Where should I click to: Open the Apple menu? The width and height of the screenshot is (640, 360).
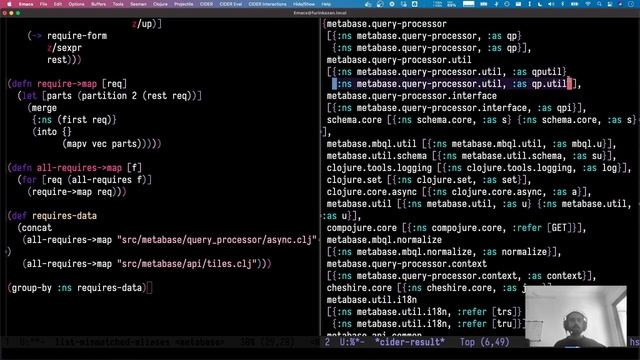pyautogui.click(x=9, y=4)
